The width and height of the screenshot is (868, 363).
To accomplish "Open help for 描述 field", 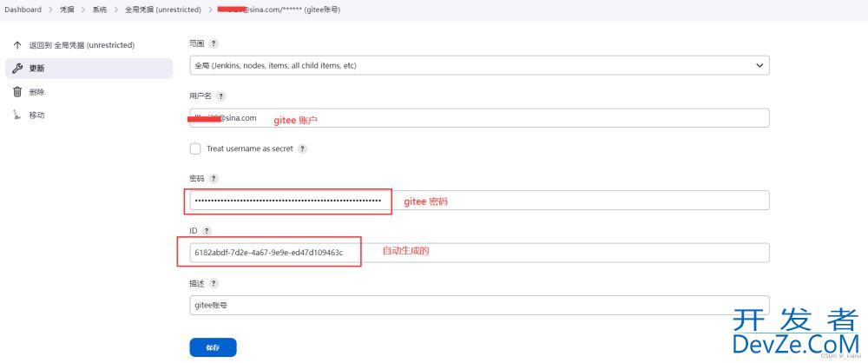I will 214,284.
